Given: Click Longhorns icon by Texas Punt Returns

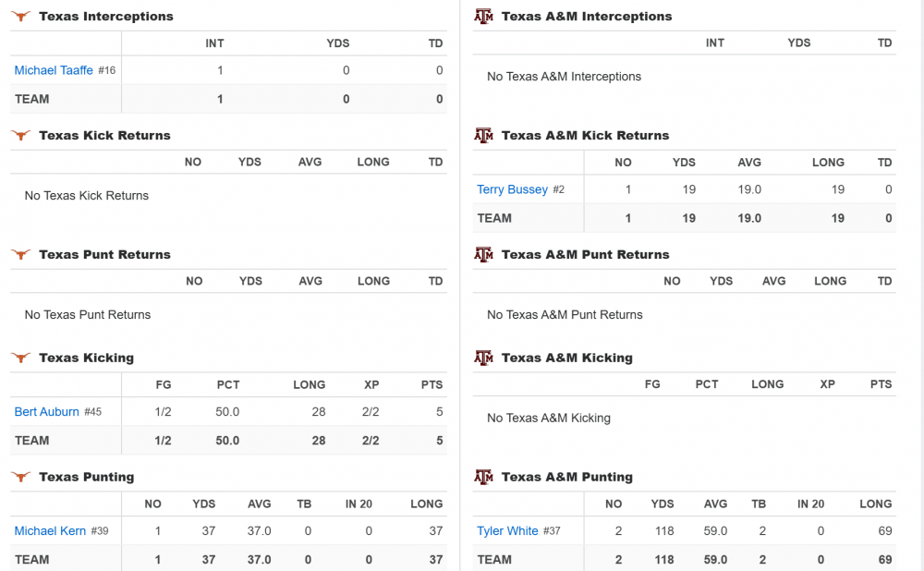Looking at the screenshot, I should tap(20, 255).
